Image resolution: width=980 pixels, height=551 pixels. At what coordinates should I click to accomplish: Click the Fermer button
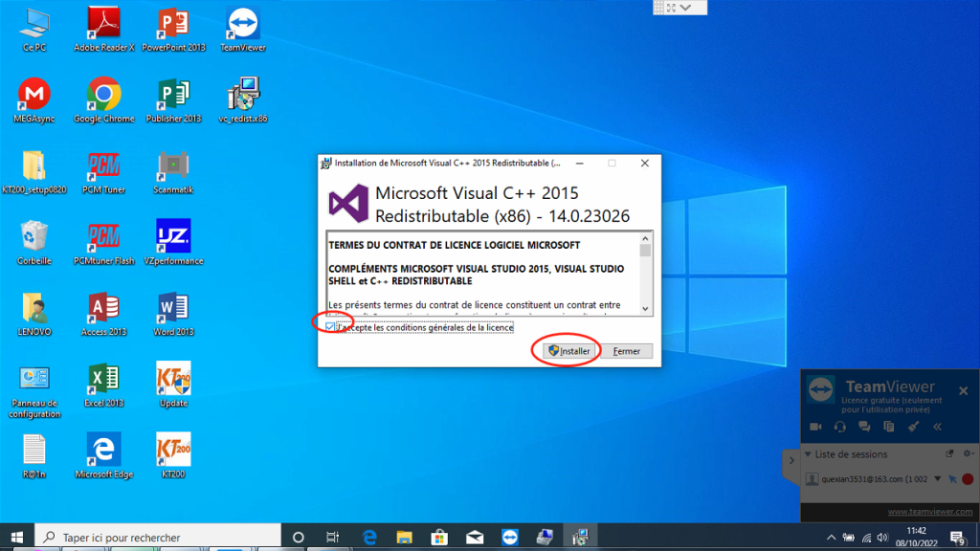point(626,351)
